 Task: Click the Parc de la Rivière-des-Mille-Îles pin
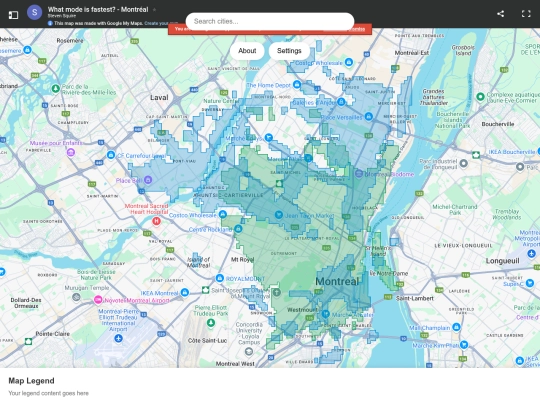click(56, 89)
